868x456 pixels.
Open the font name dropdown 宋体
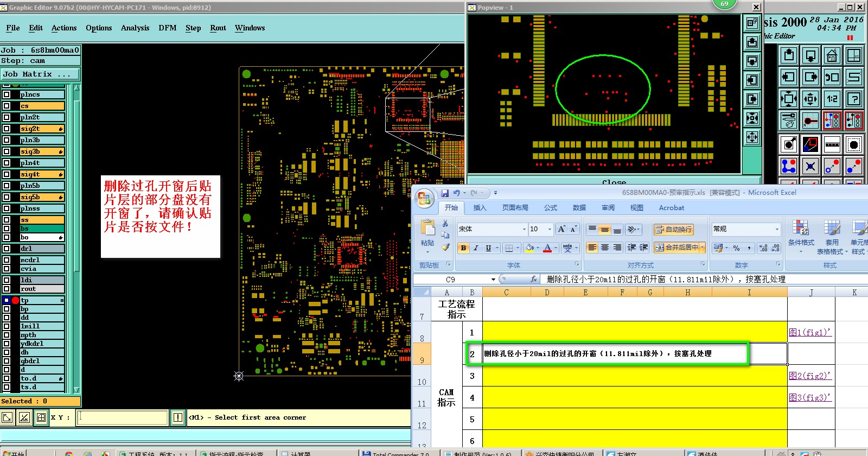click(524, 229)
